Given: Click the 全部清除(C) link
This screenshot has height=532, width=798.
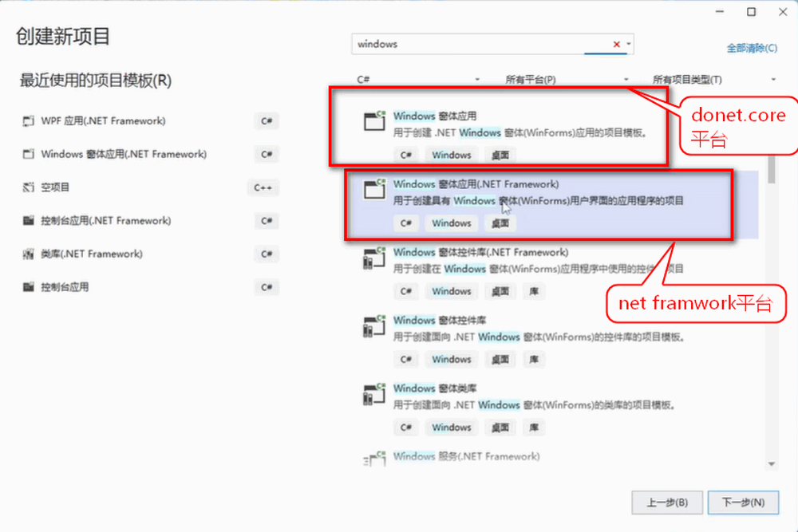Looking at the screenshot, I should (752, 49).
